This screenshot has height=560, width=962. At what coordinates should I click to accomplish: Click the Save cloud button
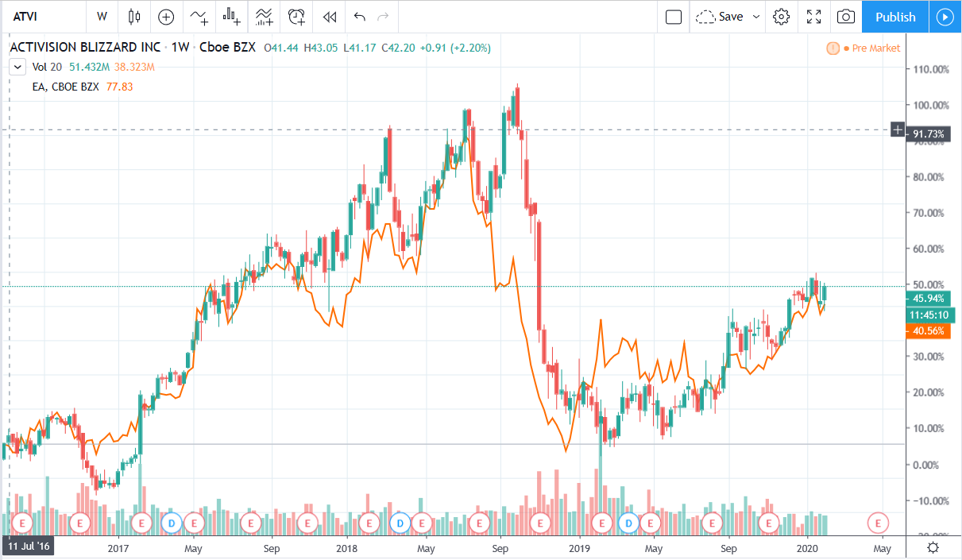[720, 17]
